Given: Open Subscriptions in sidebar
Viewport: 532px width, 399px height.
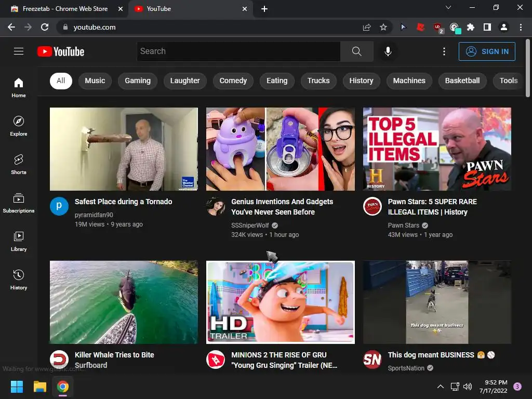Looking at the screenshot, I should [18, 203].
